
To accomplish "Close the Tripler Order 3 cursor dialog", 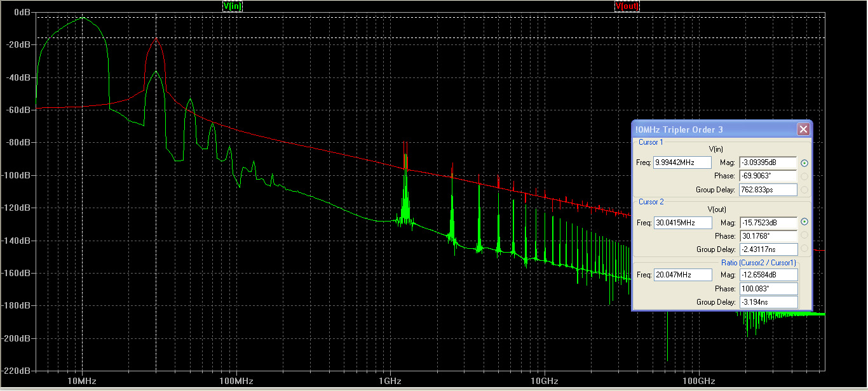I will (x=803, y=129).
